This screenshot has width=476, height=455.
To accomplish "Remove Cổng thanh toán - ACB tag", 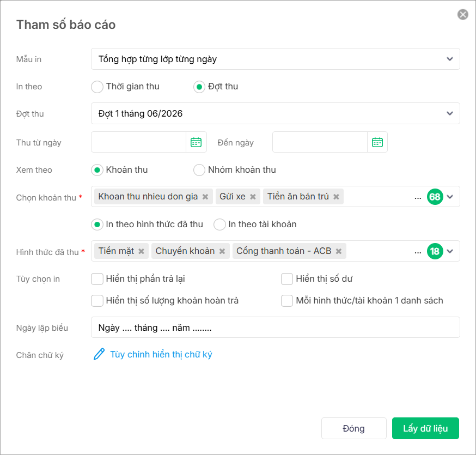I will (x=339, y=251).
